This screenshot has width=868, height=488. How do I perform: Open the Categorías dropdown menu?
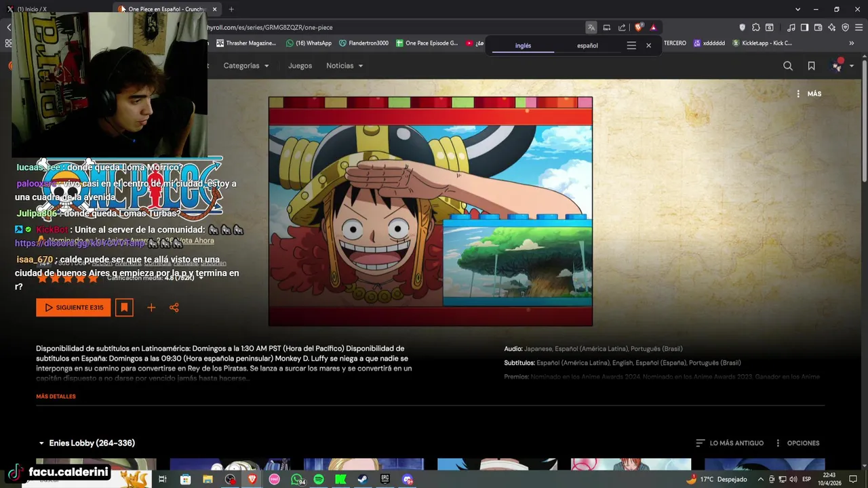[246, 66]
